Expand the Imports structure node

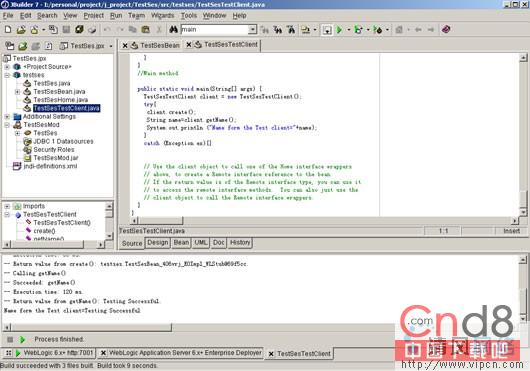click(7, 206)
